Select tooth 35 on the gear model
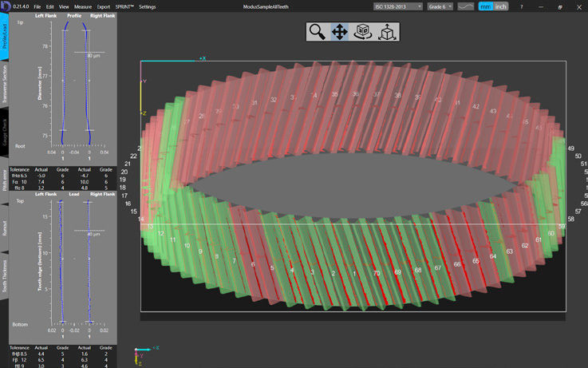Image resolution: width=588 pixels, height=368 pixels. pyautogui.click(x=334, y=94)
